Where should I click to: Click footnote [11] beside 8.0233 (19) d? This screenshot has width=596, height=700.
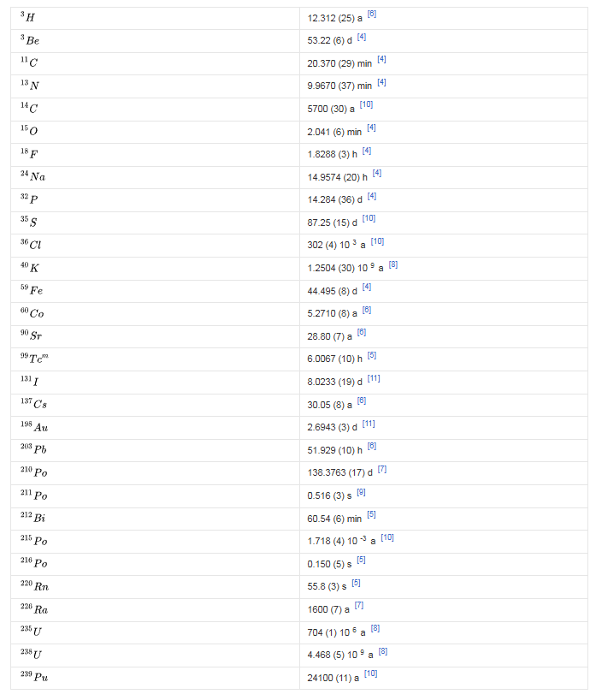point(373,377)
